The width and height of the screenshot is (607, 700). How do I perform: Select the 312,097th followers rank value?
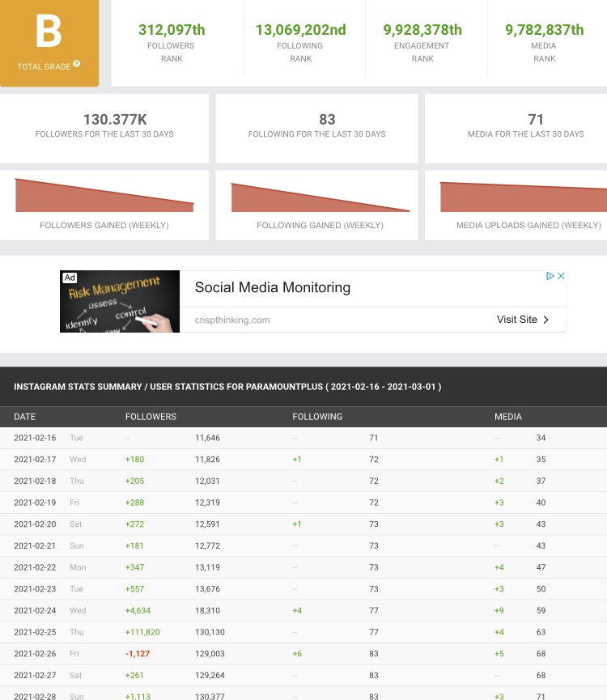click(172, 30)
